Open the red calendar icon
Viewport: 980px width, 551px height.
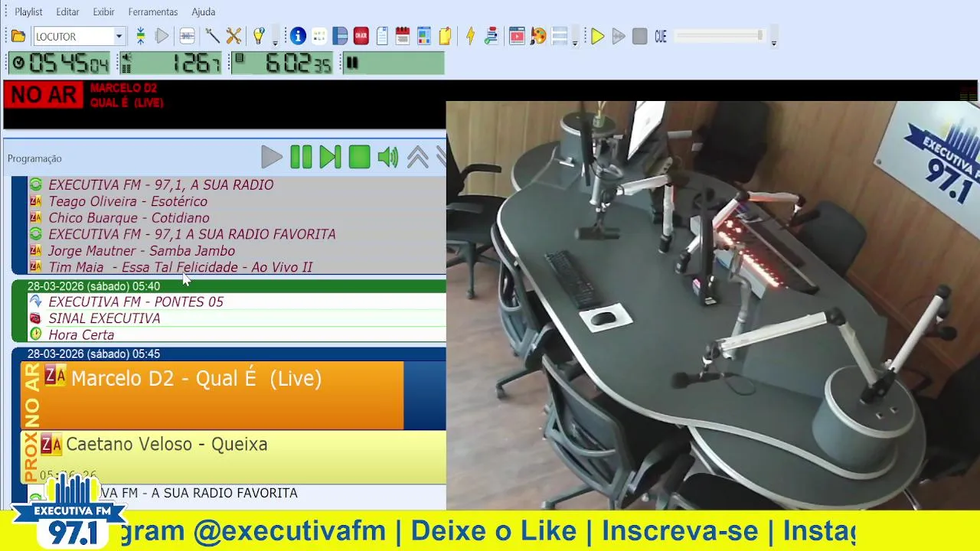[x=403, y=36]
